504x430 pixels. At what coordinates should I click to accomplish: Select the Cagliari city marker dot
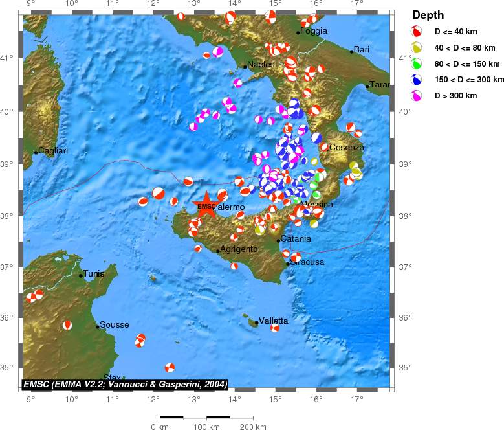pos(36,153)
